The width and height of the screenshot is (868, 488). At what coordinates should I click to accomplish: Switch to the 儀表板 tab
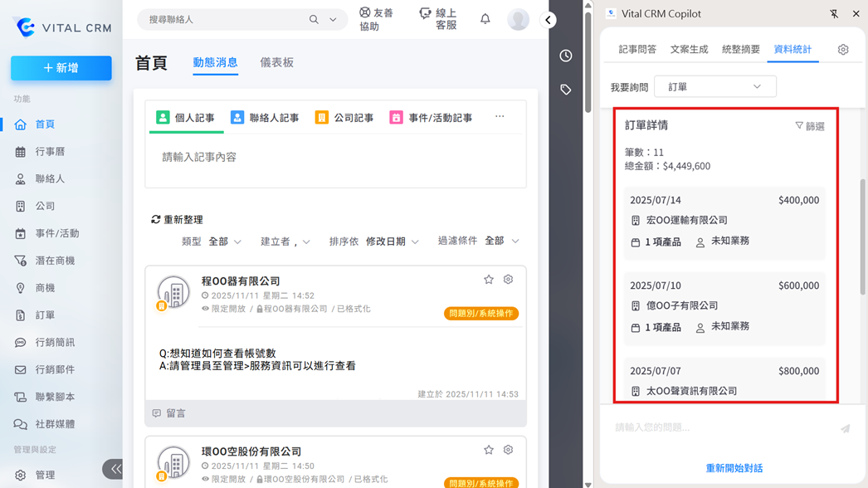point(276,63)
